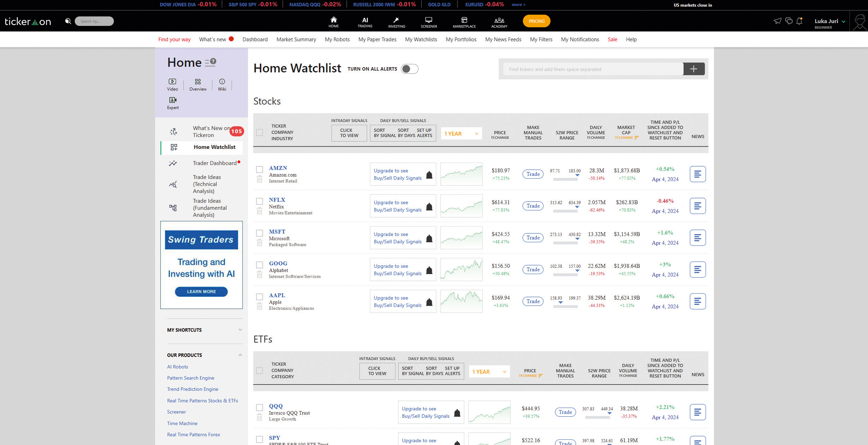Check the NFLX row checkbox

259,201
